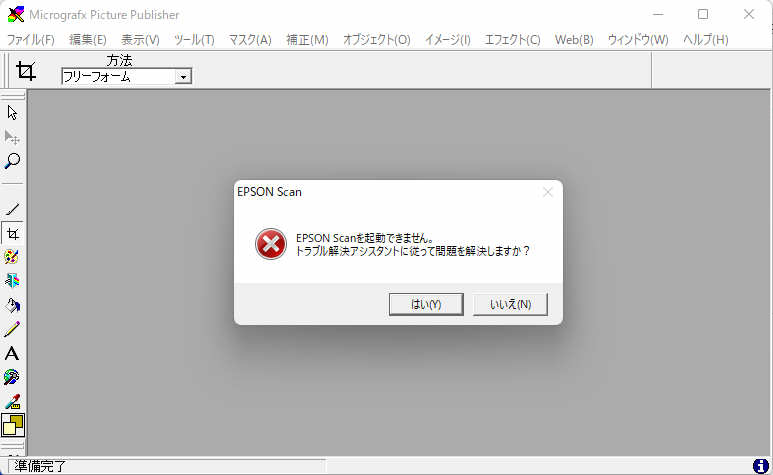Choose the pencil drawing tool
The width and height of the screenshot is (773, 475).
click(12, 329)
